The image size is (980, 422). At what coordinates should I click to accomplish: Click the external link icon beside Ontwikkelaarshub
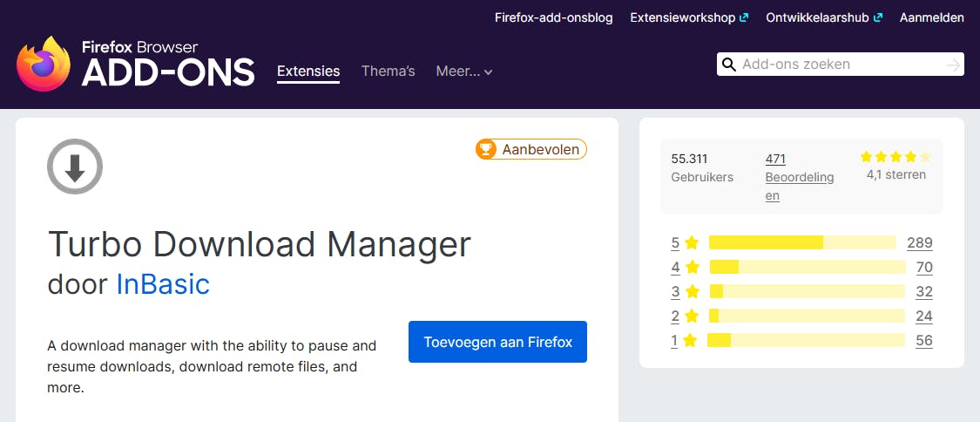tap(878, 17)
